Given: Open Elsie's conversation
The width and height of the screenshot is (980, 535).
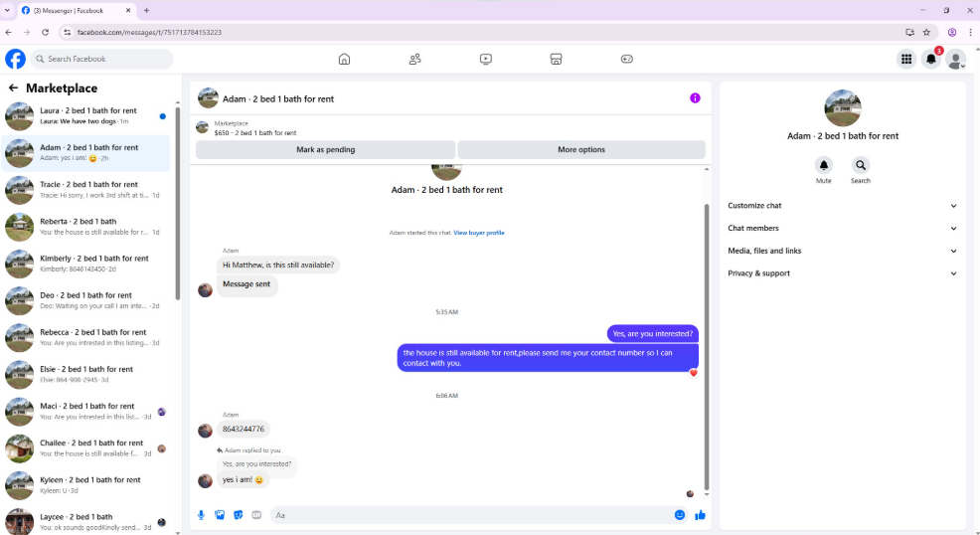Looking at the screenshot, I should pyautogui.click(x=85, y=374).
